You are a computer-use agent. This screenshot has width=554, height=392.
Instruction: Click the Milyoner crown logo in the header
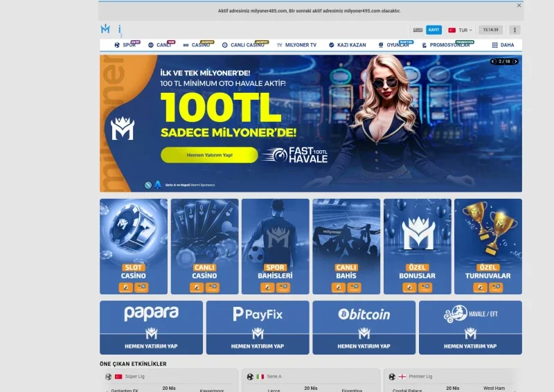(x=105, y=29)
